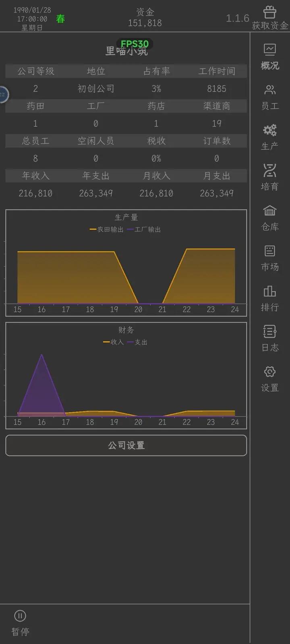
Task: Click day 20 label on production chart axis
Action: click(138, 310)
